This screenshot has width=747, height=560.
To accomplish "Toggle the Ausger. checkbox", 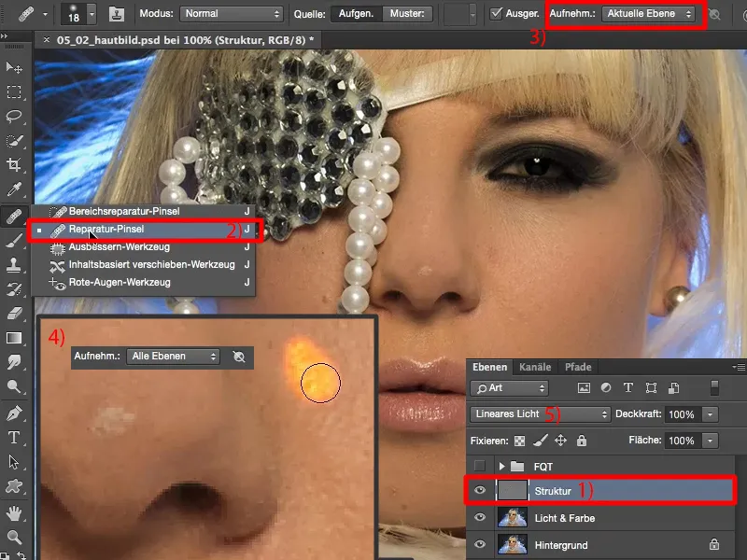I will click(x=496, y=13).
